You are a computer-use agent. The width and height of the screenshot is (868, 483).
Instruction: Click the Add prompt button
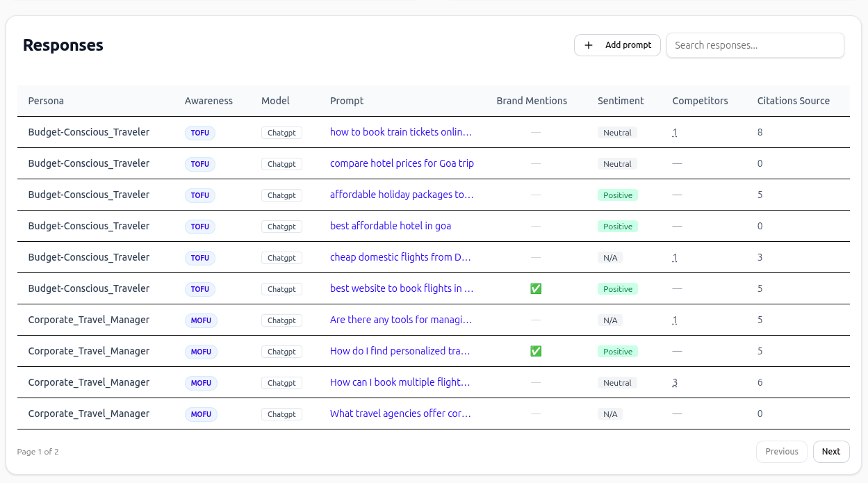pyautogui.click(x=617, y=45)
